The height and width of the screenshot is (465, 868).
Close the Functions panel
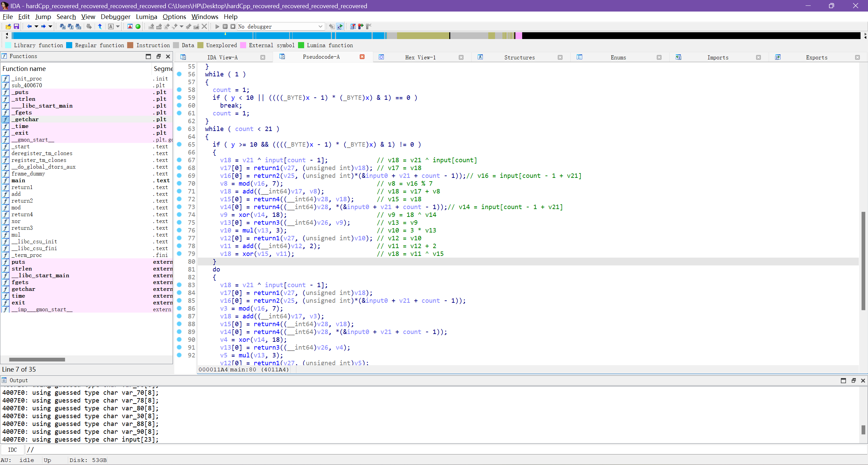click(168, 56)
